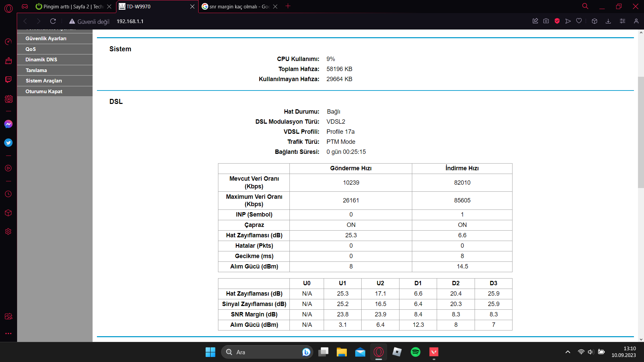Open Dinamik DNS settings
Image resolution: width=644 pixels, height=362 pixels.
[x=41, y=60]
